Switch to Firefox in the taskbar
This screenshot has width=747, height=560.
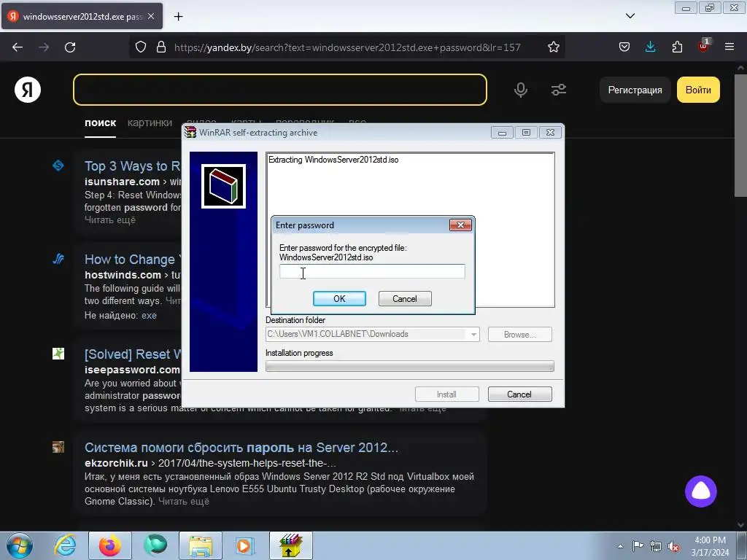pos(109,545)
